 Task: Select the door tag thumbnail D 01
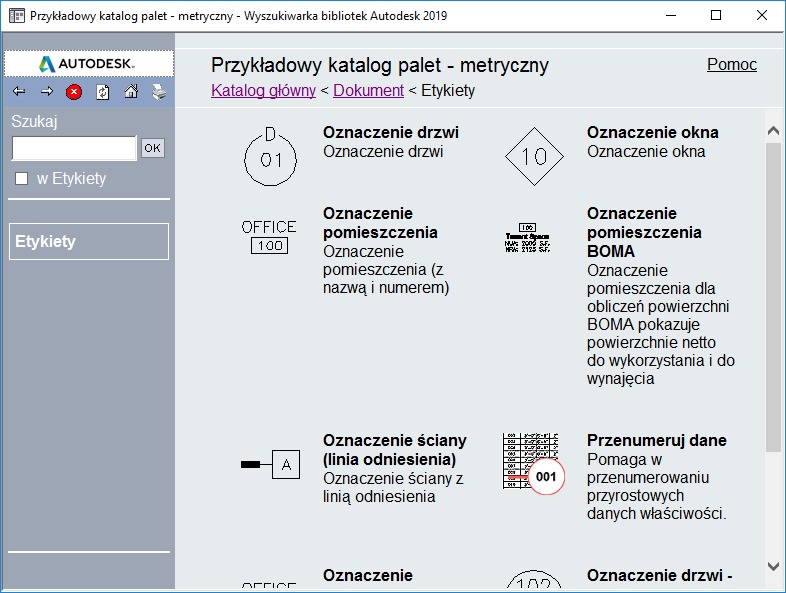(270, 156)
